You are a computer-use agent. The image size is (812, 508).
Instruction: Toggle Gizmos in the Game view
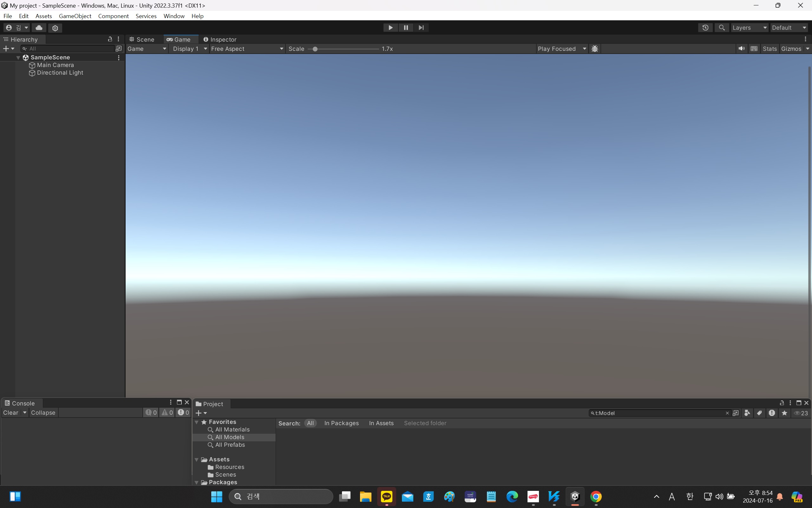pos(791,49)
